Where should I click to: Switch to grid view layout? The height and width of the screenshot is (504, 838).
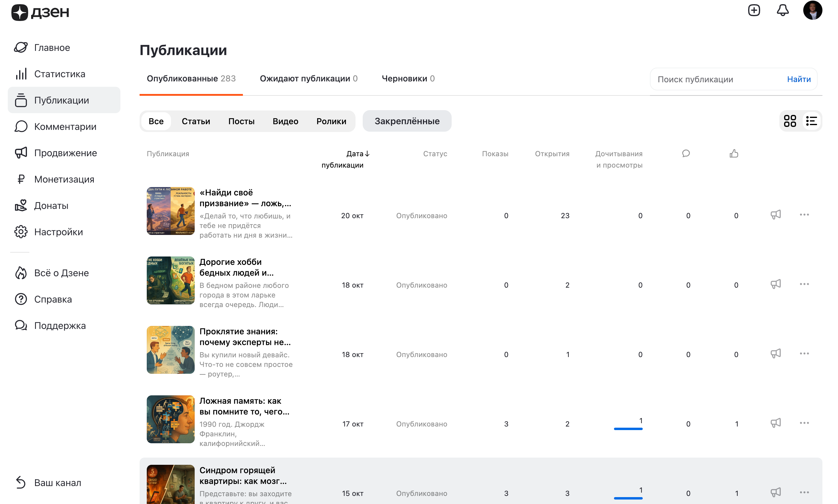click(x=789, y=121)
